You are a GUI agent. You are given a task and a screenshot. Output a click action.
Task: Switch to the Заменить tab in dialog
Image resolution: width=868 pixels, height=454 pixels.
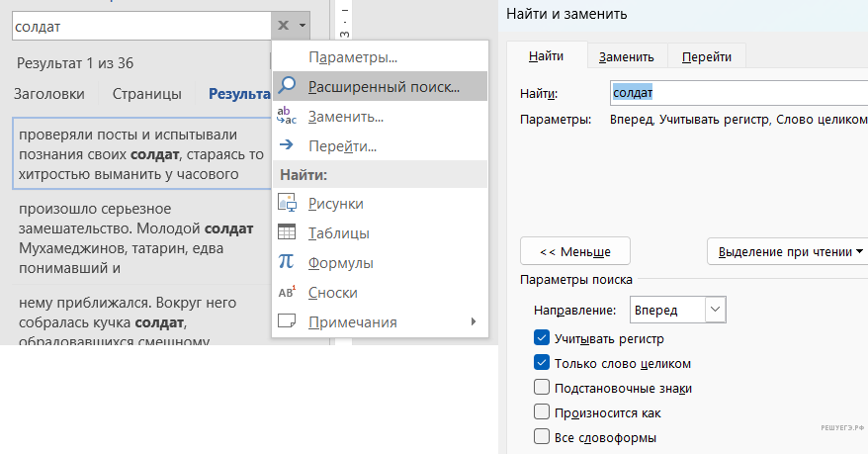point(626,57)
